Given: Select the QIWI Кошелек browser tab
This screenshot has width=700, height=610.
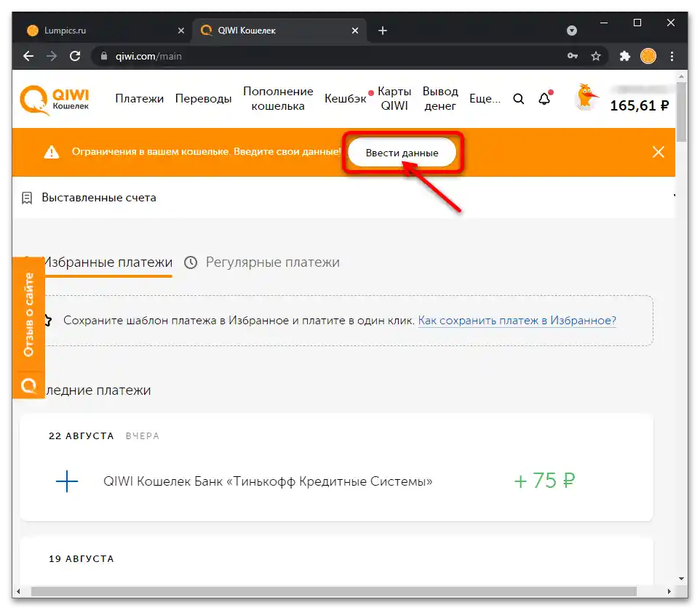Looking at the screenshot, I should pyautogui.click(x=279, y=31).
